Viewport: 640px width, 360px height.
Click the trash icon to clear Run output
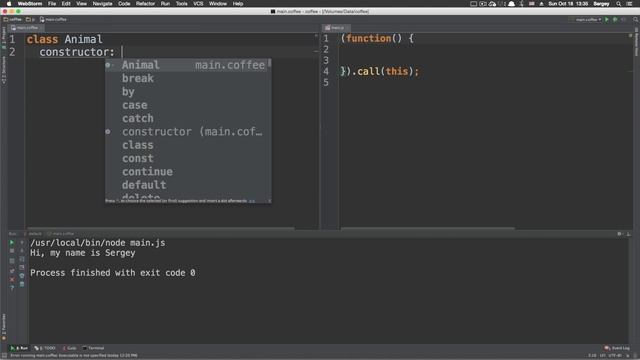click(22, 284)
